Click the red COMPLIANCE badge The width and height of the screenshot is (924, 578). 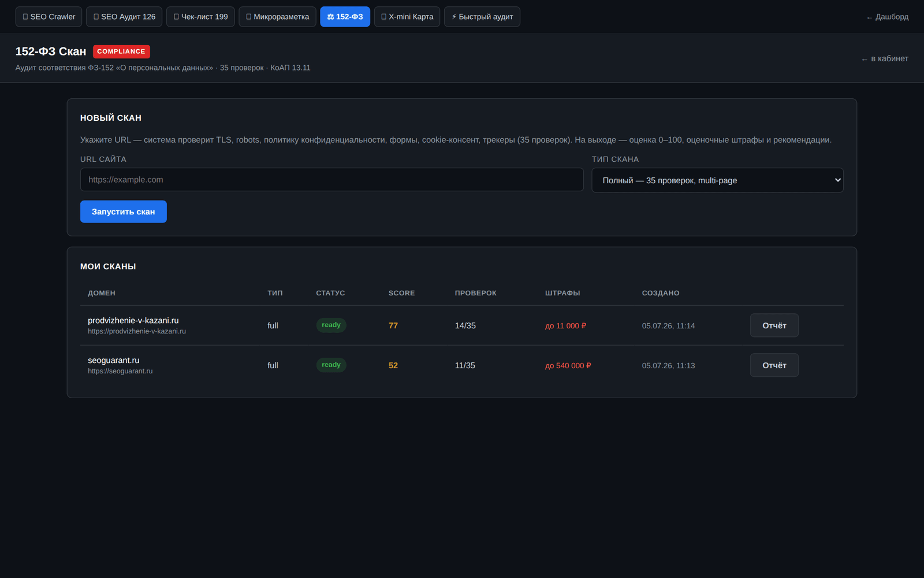(121, 51)
